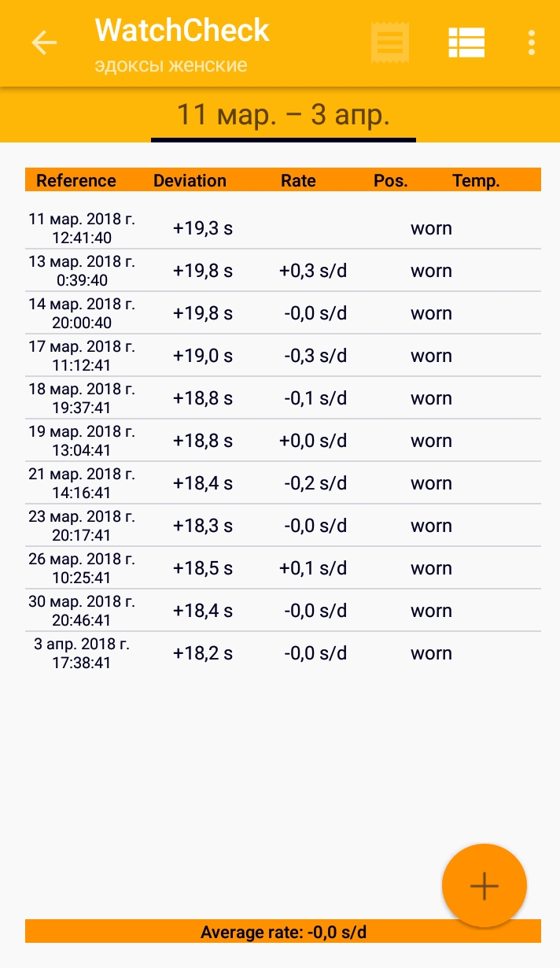Open the receipt-style log icon
Image resolution: width=560 pixels, height=968 pixels.
(x=390, y=42)
